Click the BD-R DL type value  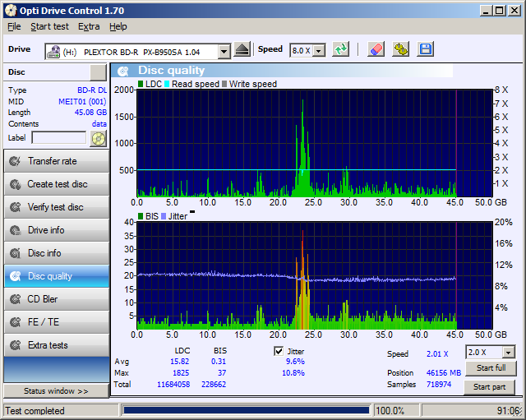tap(92, 90)
